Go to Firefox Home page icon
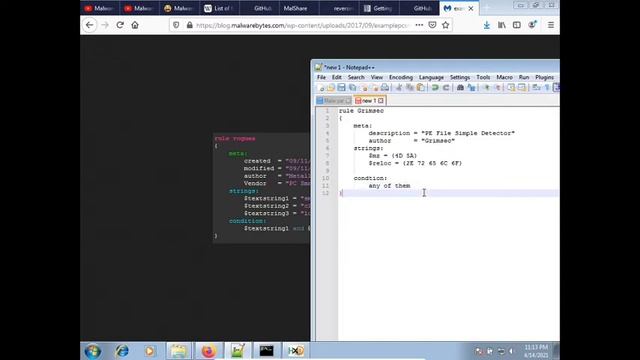The image size is (640, 360). click(x=135, y=25)
